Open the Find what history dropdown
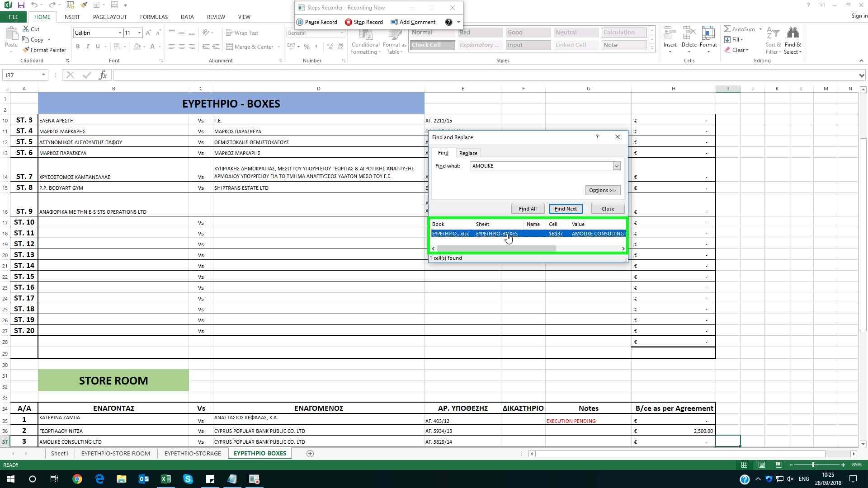 pyautogui.click(x=617, y=166)
